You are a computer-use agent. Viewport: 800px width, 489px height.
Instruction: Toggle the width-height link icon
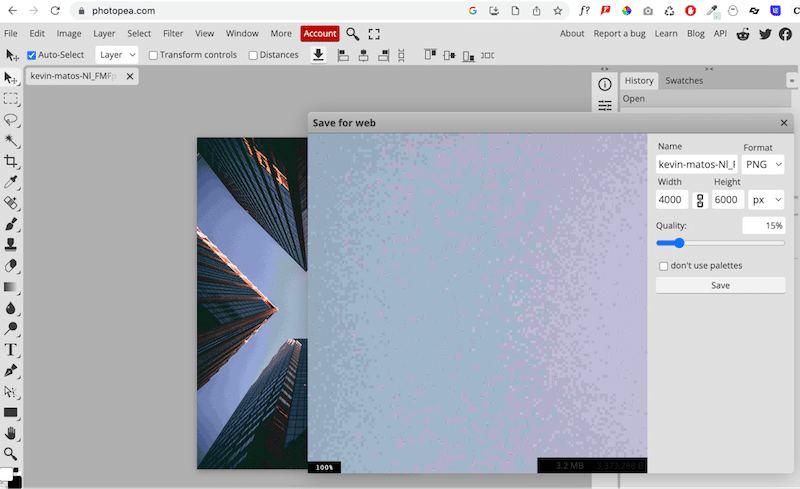click(700, 200)
